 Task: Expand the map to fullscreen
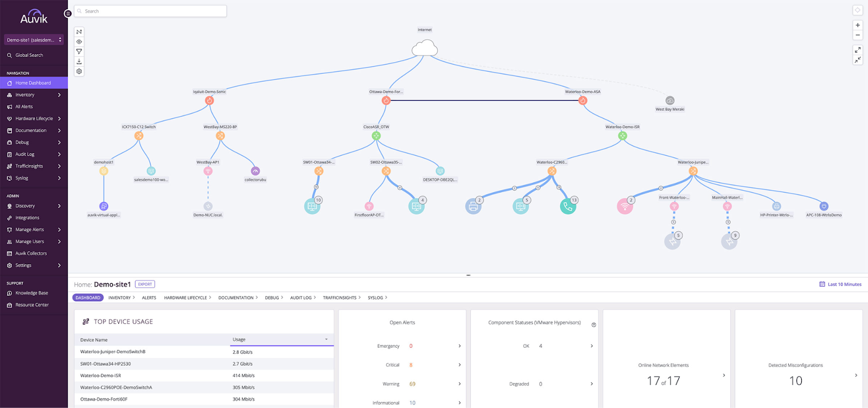coord(858,50)
